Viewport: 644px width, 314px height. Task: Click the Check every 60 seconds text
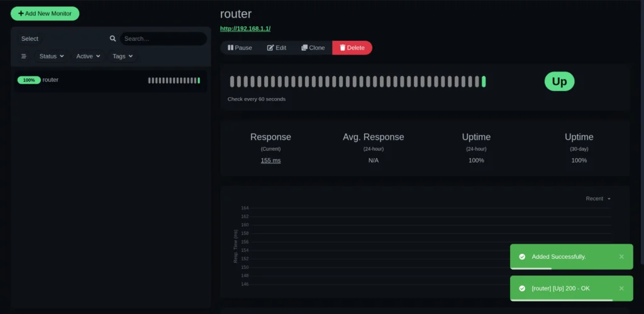(257, 99)
